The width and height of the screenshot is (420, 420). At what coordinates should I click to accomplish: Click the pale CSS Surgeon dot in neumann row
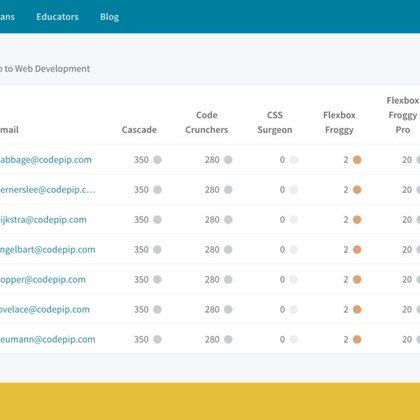pos(293,339)
